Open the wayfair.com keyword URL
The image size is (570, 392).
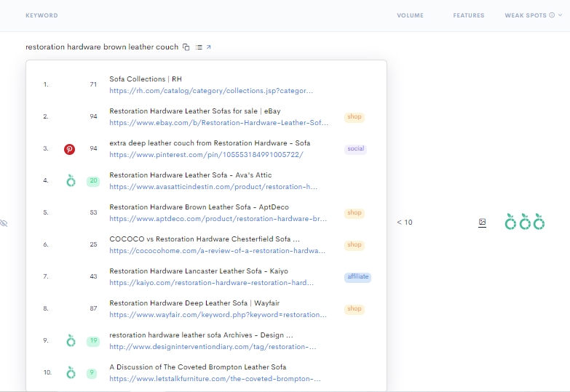click(218, 315)
